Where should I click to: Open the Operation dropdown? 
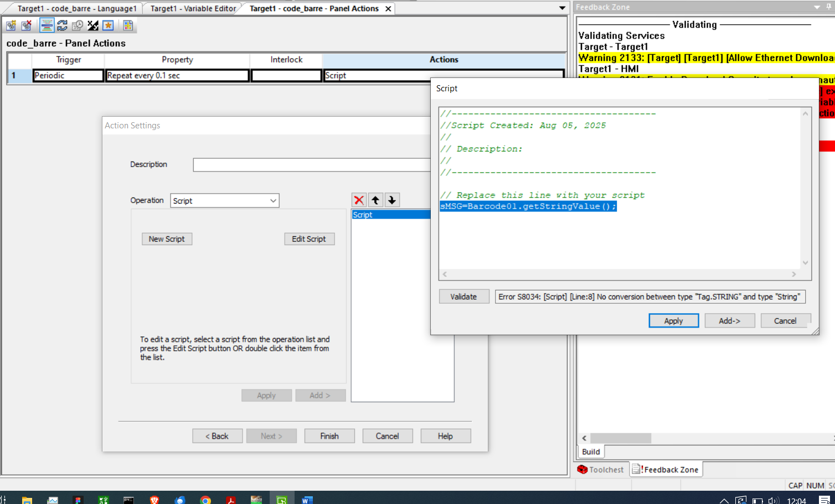click(x=225, y=201)
